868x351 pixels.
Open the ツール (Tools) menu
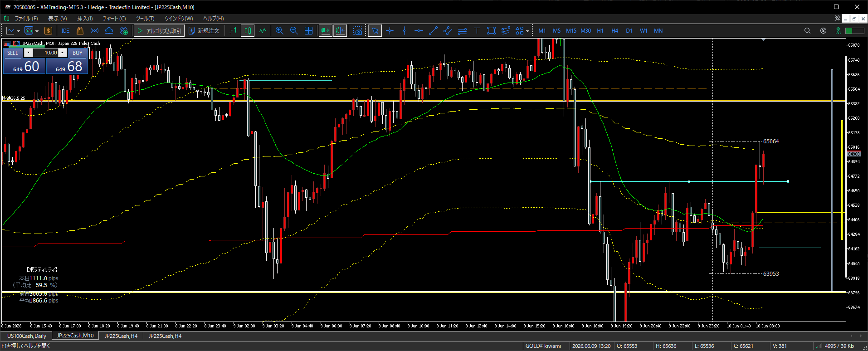pos(145,19)
